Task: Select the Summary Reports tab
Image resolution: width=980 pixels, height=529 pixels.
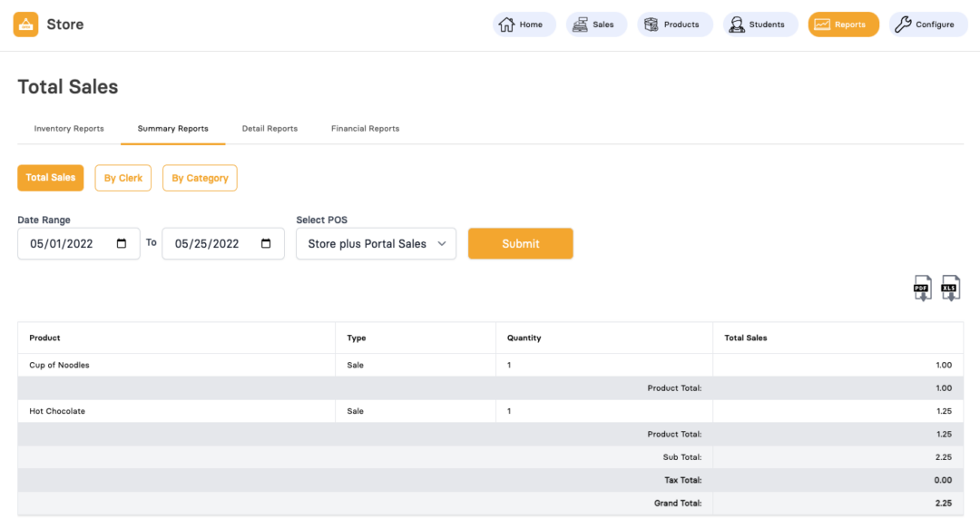Action: [173, 129]
